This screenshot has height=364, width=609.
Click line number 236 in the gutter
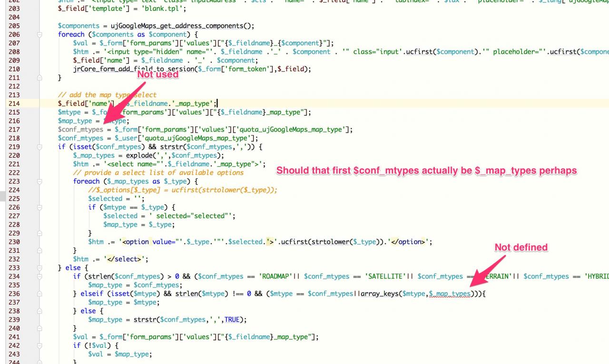[14, 294]
